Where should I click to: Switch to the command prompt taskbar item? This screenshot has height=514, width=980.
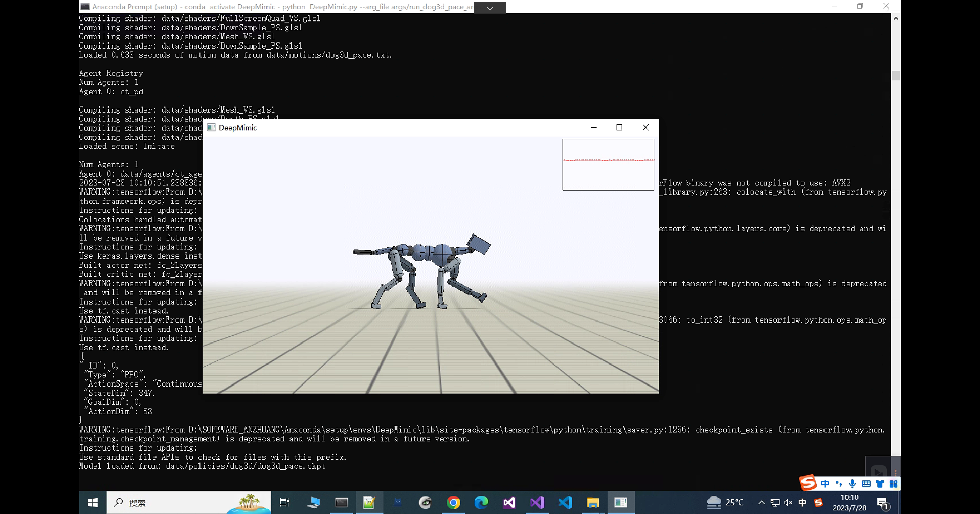pos(341,503)
